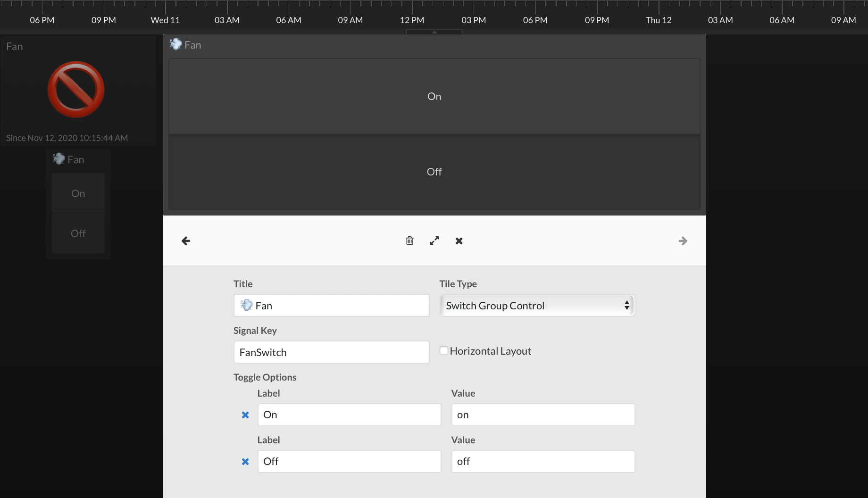Click the fan emoji in small Fan control tile
The image size is (868, 498).
pos(59,159)
